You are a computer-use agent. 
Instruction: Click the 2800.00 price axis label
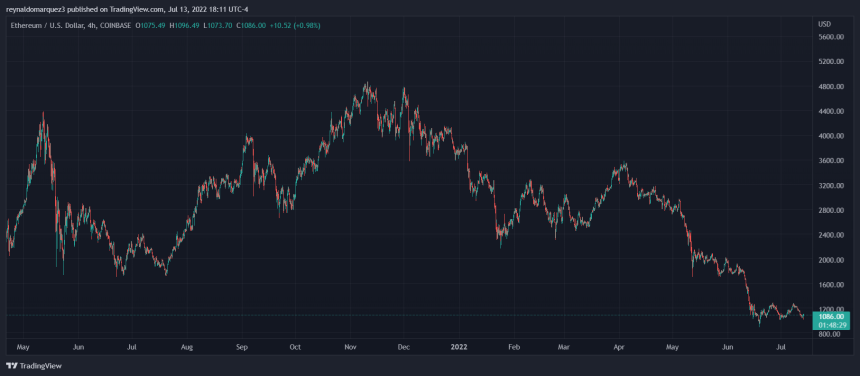pos(830,210)
